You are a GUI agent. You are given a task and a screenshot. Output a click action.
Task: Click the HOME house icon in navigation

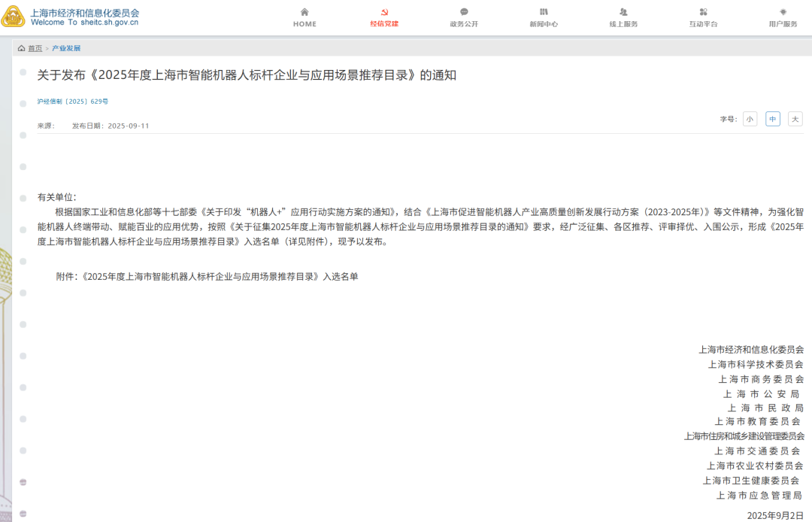[304, 13]
